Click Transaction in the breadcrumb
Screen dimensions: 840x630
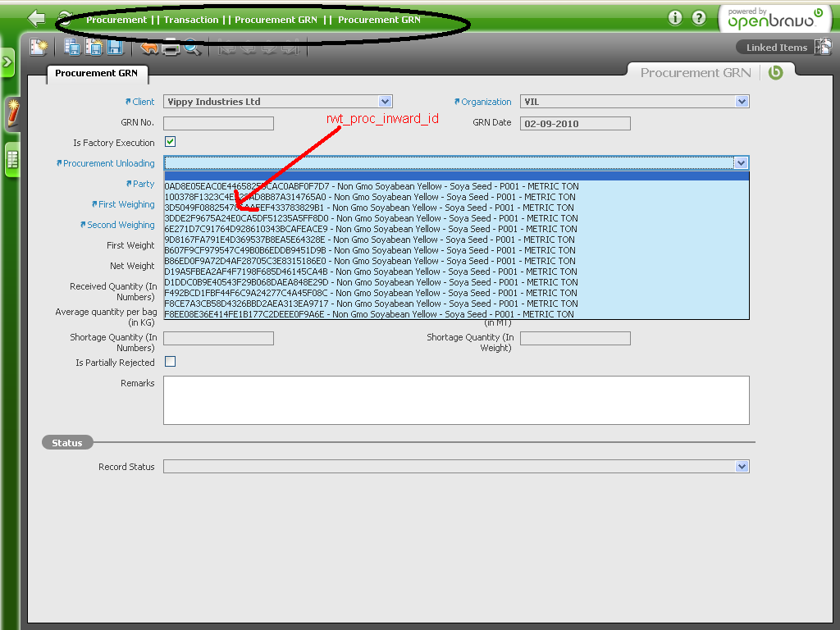[x=191, y=20]
